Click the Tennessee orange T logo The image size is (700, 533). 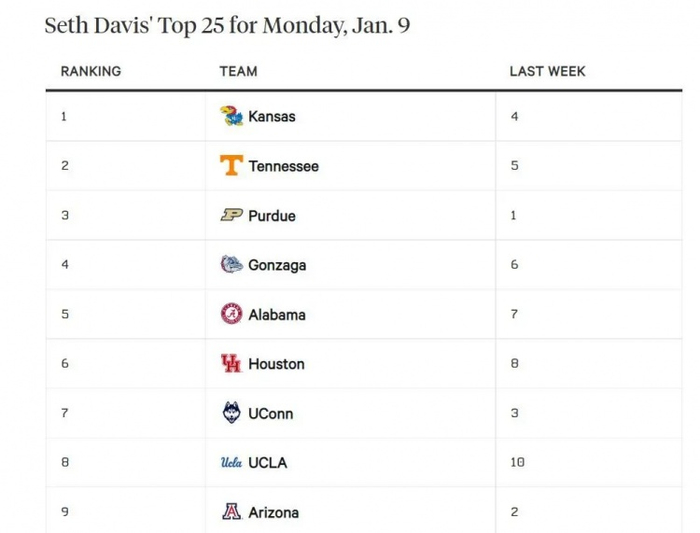tap(231, 166)
